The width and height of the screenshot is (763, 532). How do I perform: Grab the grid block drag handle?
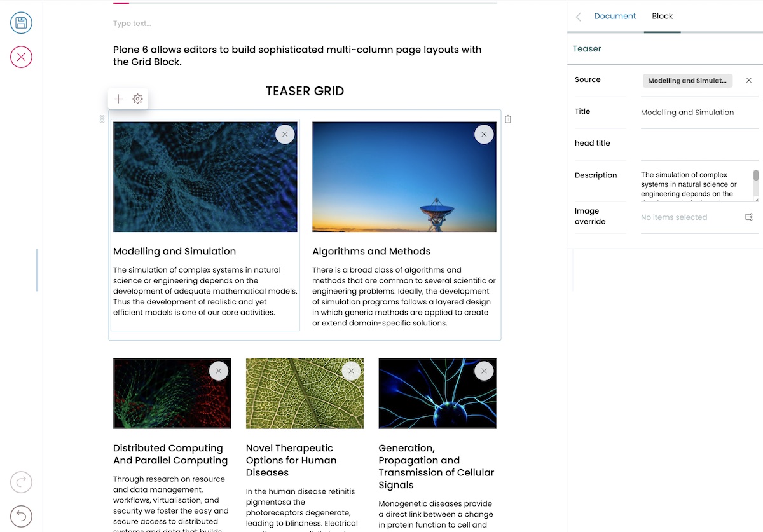(x=102, y=119)
